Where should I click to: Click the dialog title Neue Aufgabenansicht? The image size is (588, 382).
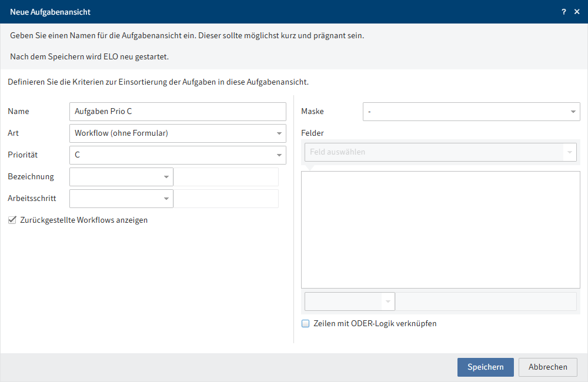point(50,12)
